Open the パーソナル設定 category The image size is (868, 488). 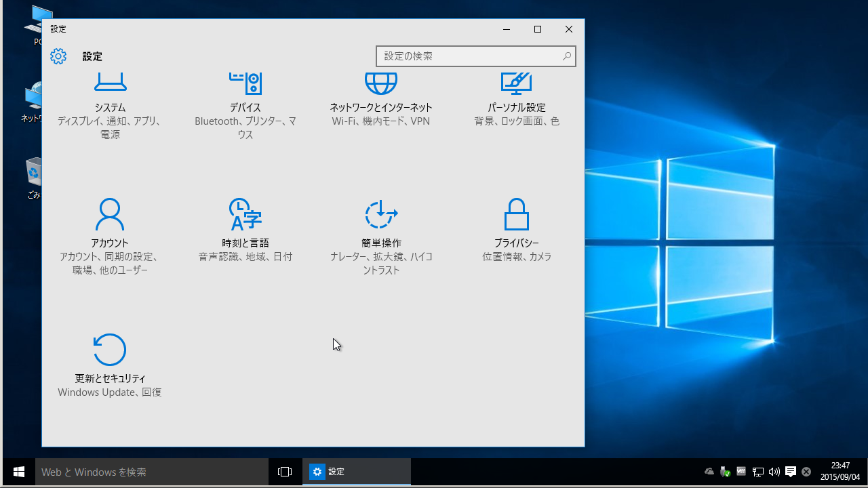tap(517, 100)
